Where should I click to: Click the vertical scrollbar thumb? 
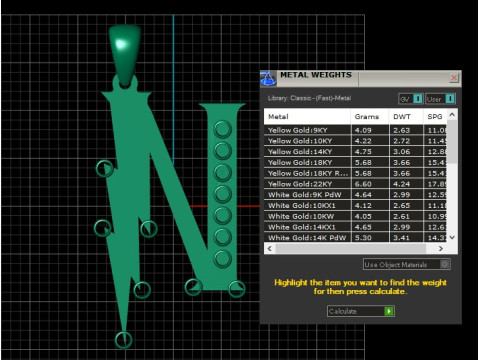coord(452,142)
